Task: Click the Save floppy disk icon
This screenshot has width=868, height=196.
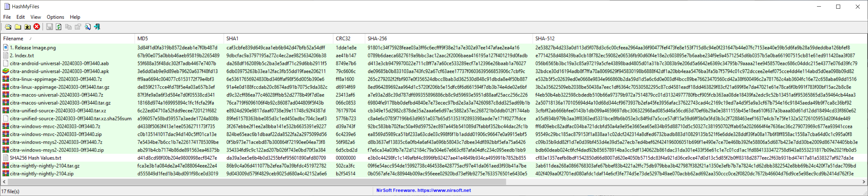Action: pos(49,27)
